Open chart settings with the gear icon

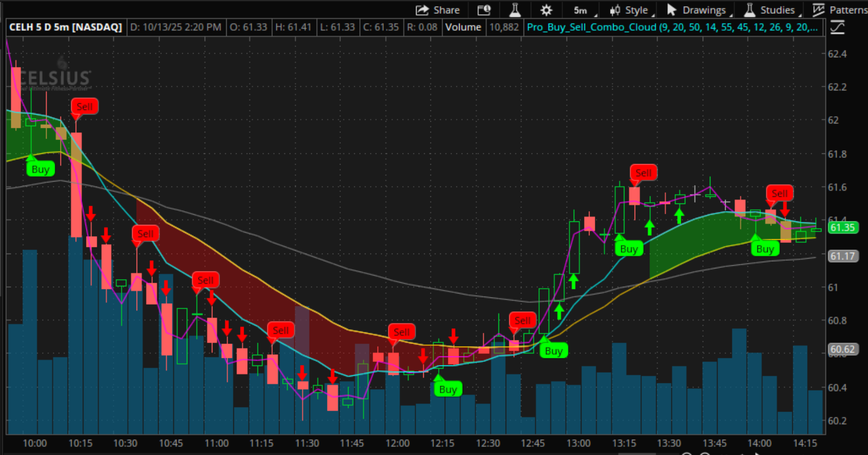pyautogui.click(x=546, y=10)
